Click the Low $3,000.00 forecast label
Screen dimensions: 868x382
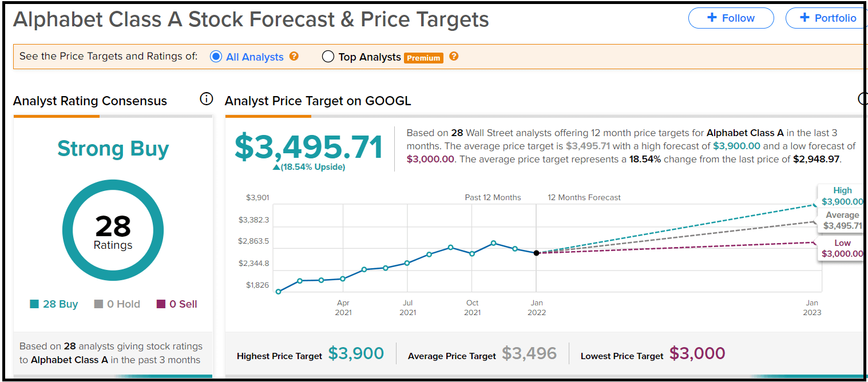click(x=842, y=248)
